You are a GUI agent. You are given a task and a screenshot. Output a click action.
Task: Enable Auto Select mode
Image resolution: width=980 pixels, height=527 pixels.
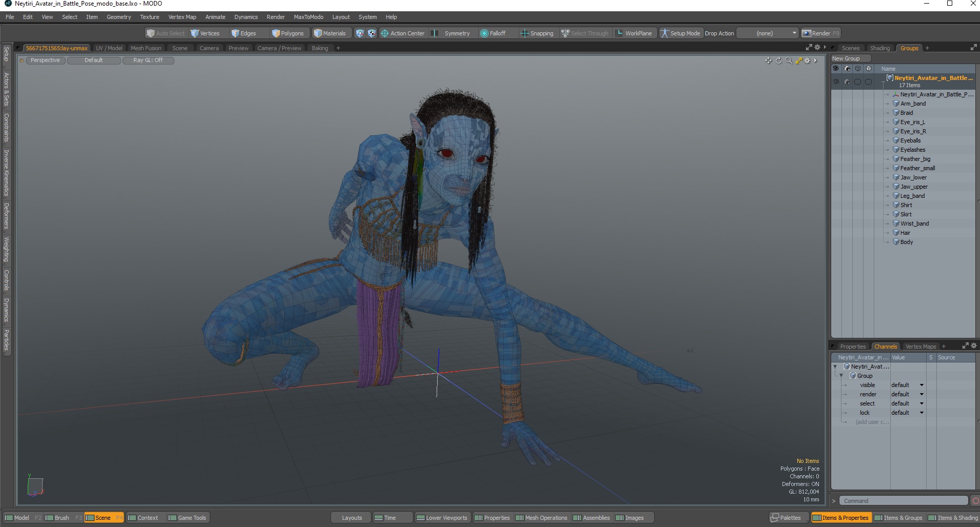pos(165,33)
